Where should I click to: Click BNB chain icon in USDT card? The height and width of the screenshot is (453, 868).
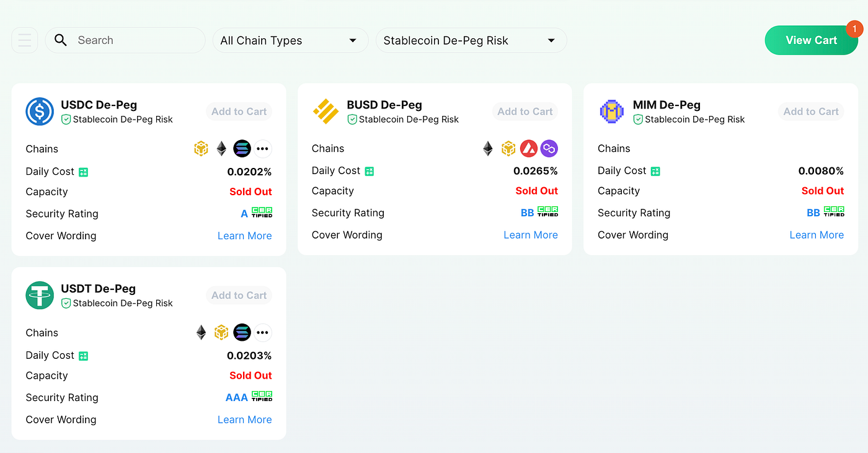(x=221, y=333)
